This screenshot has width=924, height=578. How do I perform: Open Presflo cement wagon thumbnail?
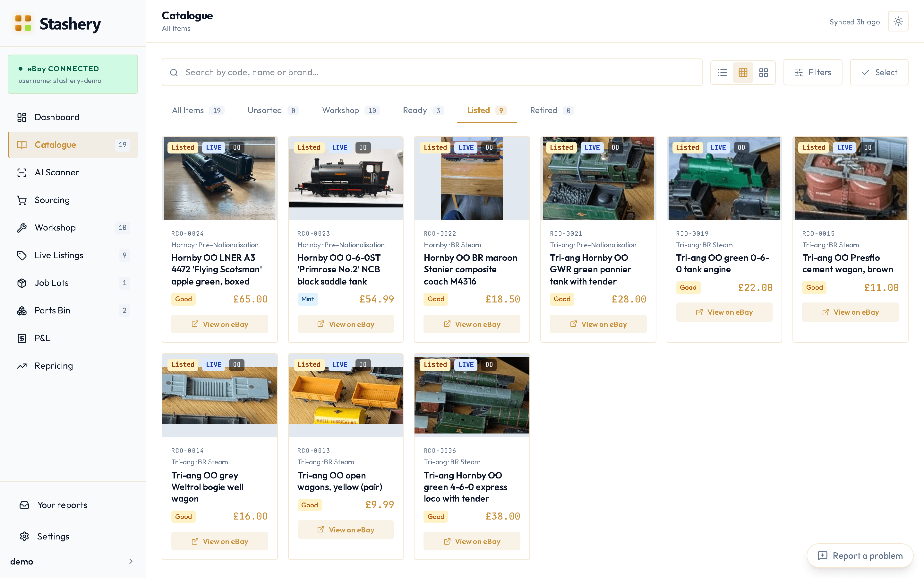click(x=850, y=179)
